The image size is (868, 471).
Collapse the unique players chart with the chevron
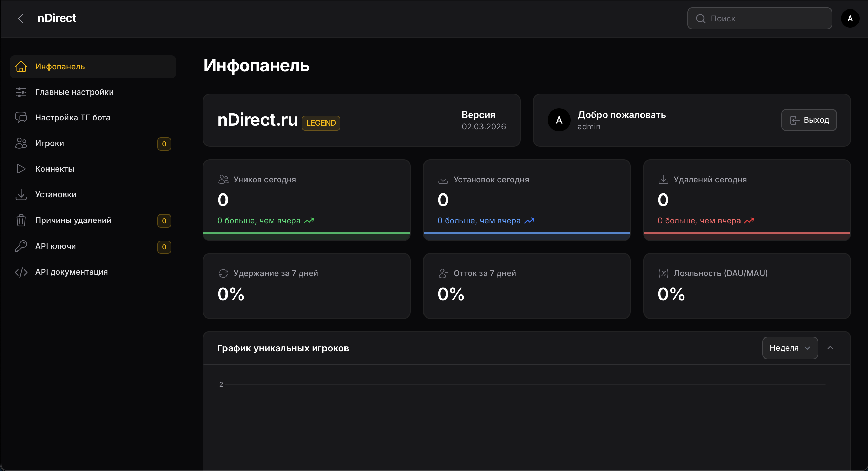coord(830,348)
